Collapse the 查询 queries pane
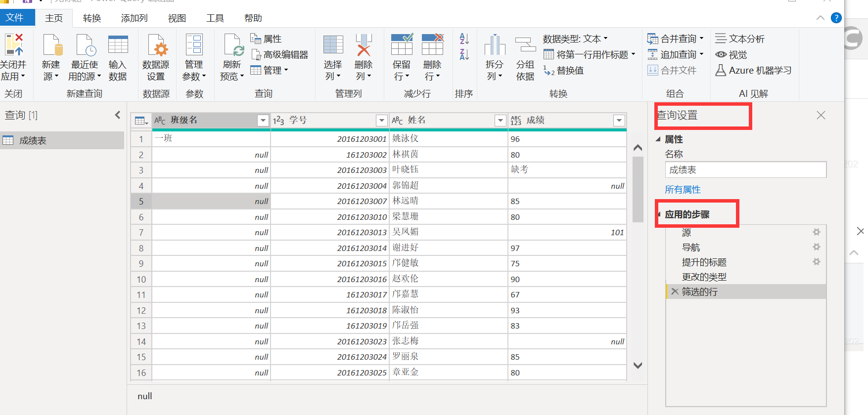This screenshot has width=868, height=415. pyautogui.click(x=118, y=115)
